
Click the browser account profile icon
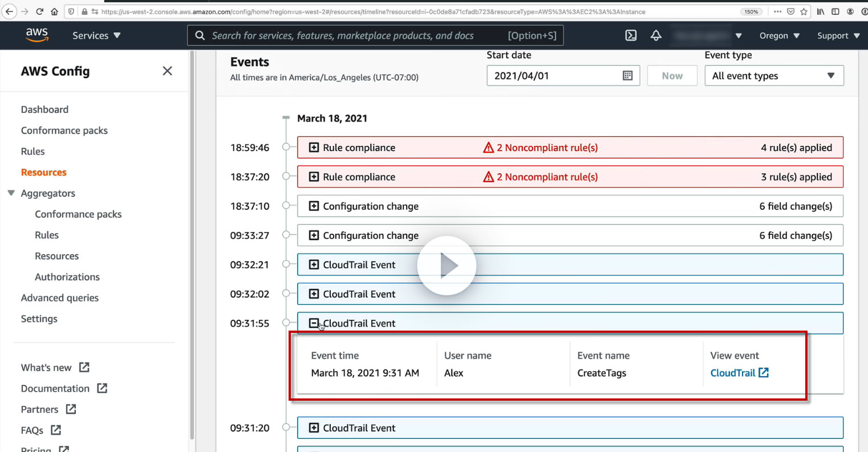tap(850, 11)
